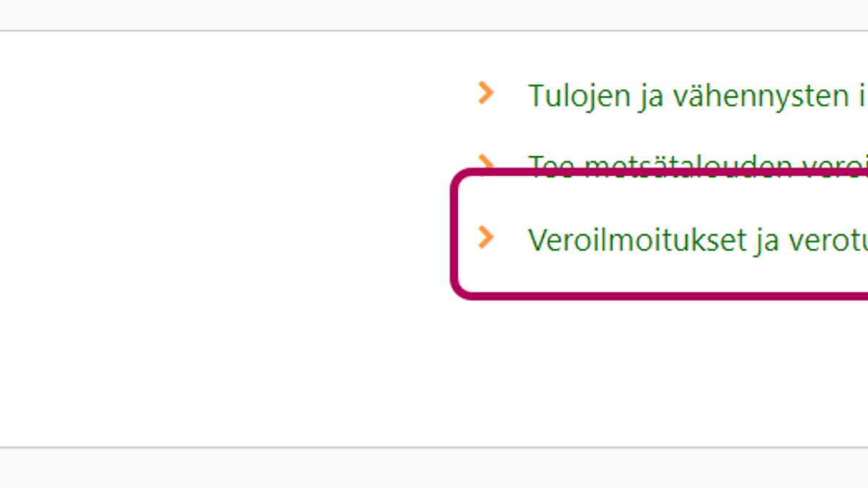Select the last orange arrow in the list
Image resolution: width=868 pixels, height=488 pixels.
(485, 236)
